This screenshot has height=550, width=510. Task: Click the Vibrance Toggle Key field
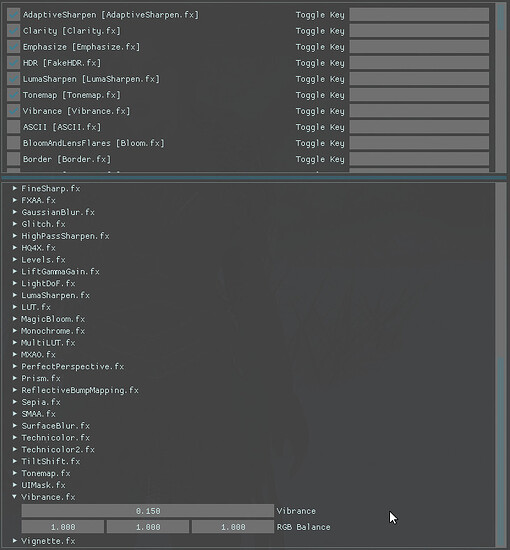[419, 111]
